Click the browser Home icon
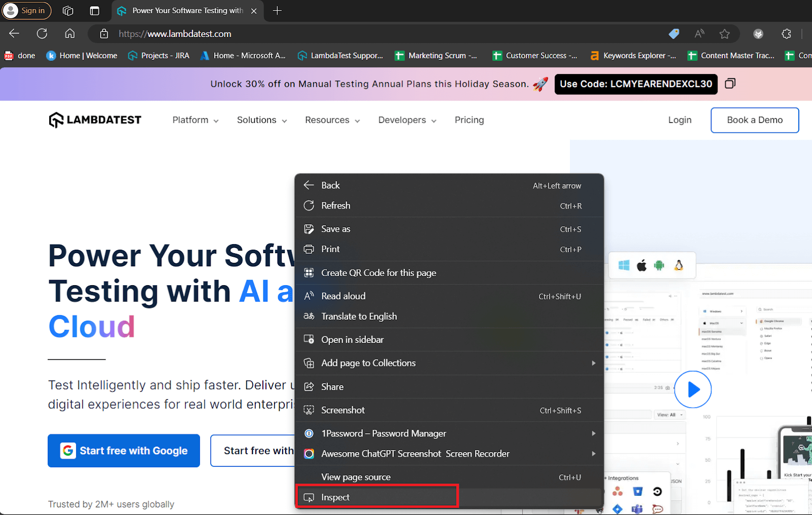Viewport: 812px width, 515px height. pyautogui.click(x=70, y=33)
